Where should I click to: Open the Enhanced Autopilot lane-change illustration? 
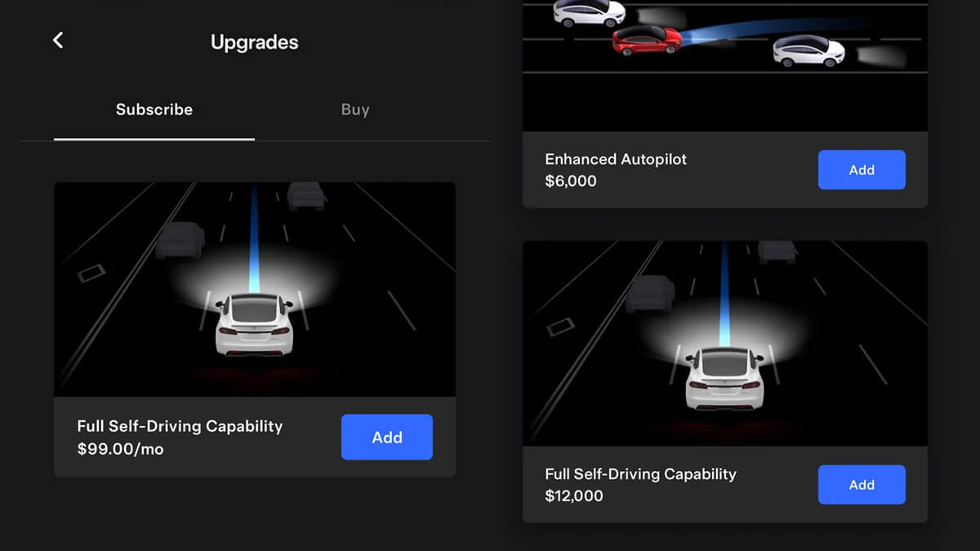point(725,65)
